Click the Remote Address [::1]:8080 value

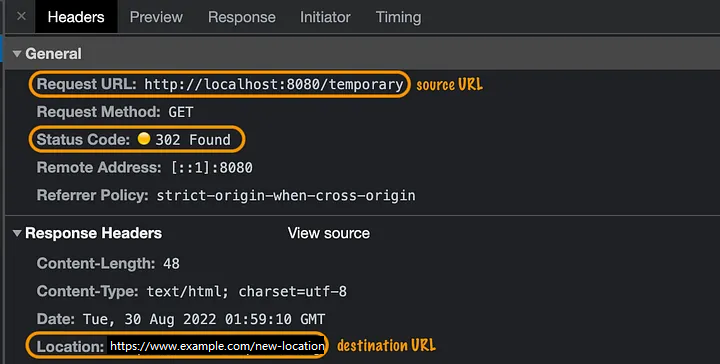(x=212, y=168)
